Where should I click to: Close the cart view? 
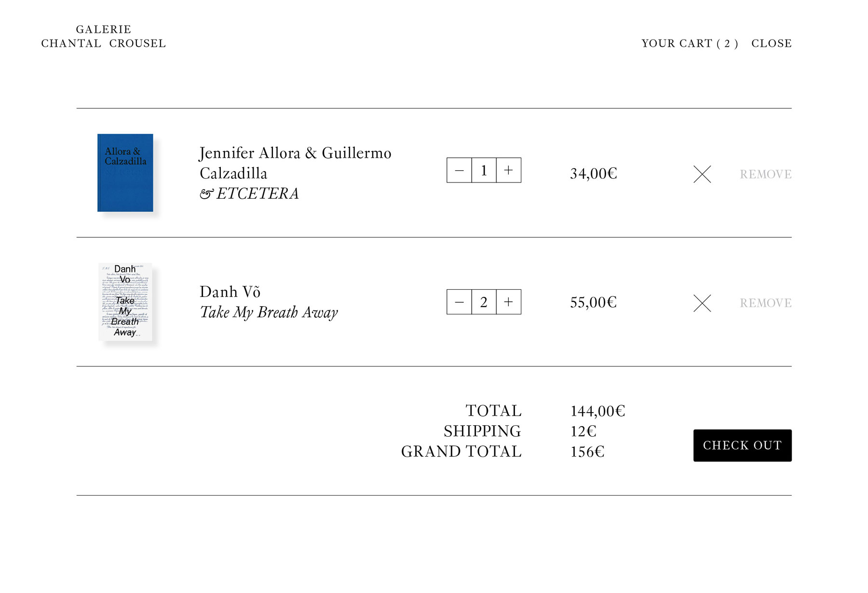click(772, 43)
